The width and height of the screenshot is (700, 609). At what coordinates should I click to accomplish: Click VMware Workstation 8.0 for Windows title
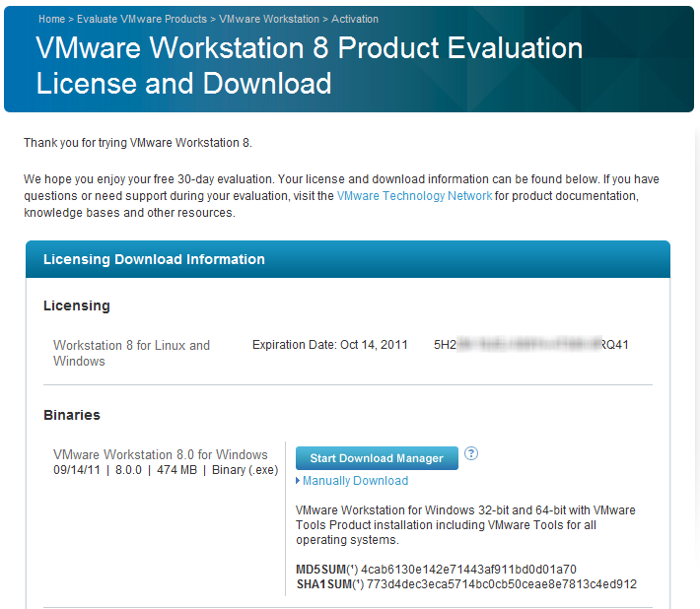click(161, 454)
